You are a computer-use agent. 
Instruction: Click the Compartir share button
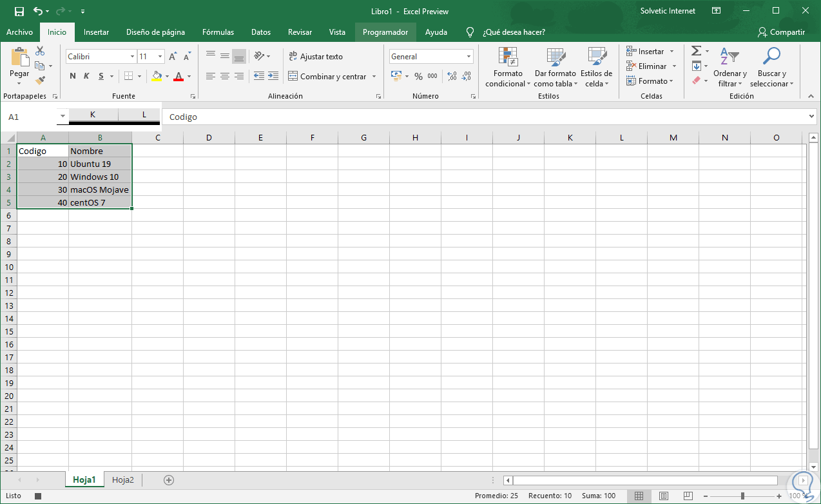781,32
